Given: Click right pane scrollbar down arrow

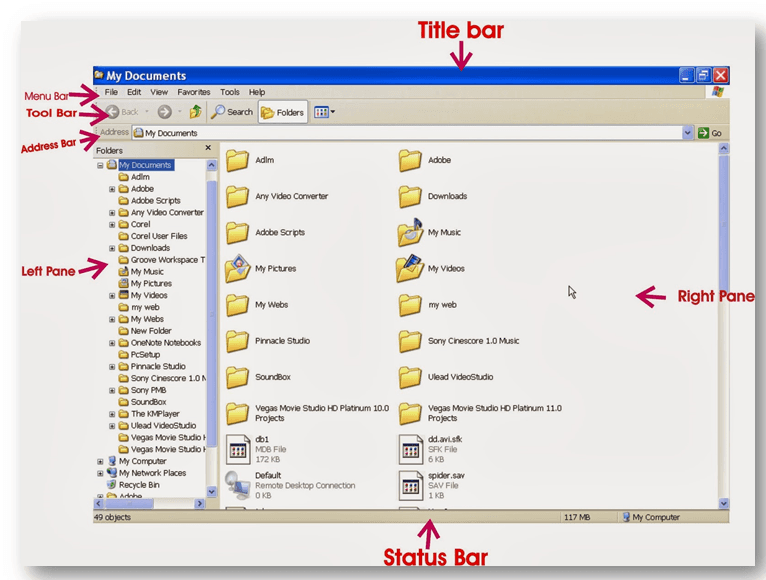Looking at the screenshot, I should pyautogui.click(x=723, y=503).
